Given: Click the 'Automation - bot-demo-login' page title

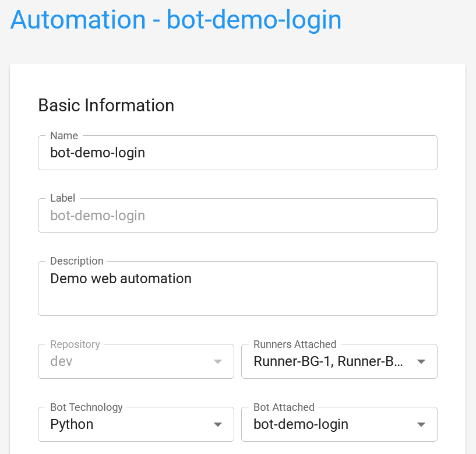Looking at the screenshot, I should pos(176,20).
